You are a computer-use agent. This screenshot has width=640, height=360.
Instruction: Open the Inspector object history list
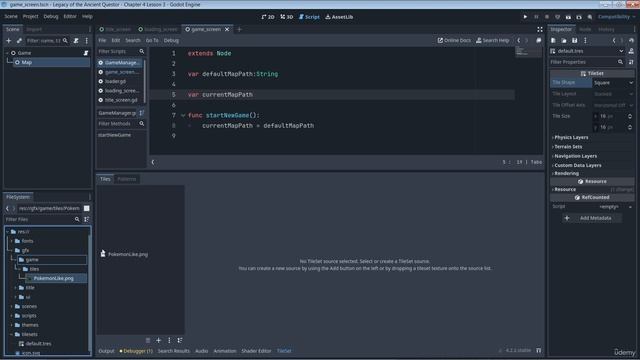[x=631, y=40]
